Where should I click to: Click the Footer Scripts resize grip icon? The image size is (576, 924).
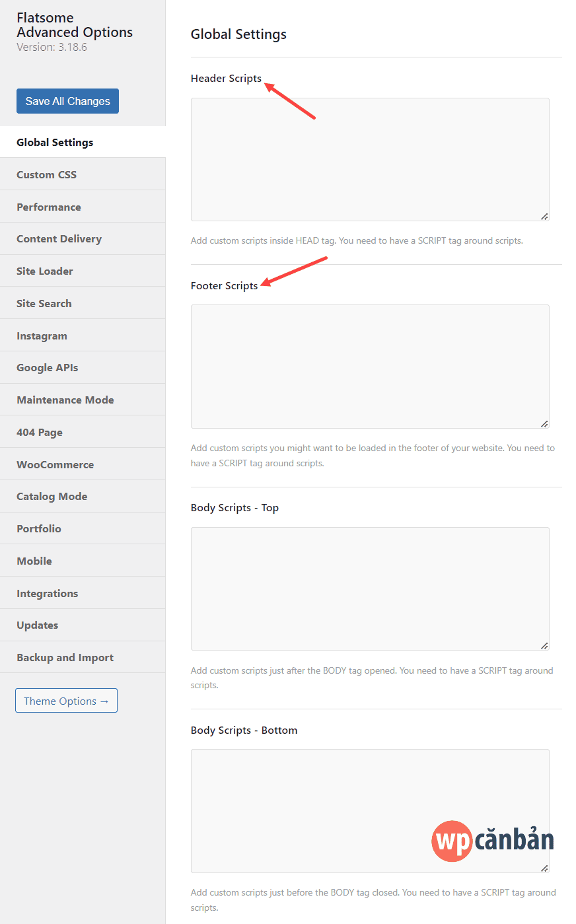(544, 424)
